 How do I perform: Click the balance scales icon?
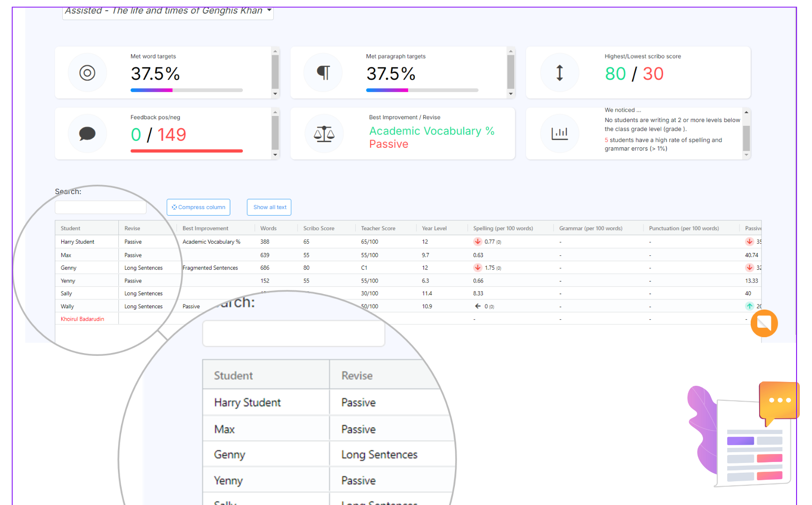pyautogui.click(x=324, y=134)
